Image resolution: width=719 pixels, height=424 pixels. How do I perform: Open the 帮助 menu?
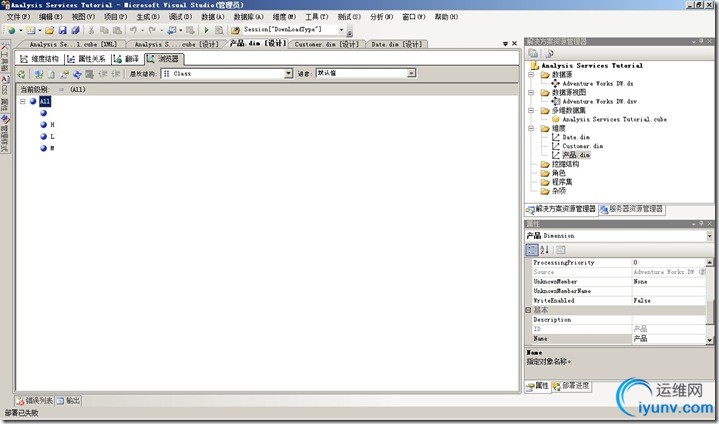(x=446, y=17)
